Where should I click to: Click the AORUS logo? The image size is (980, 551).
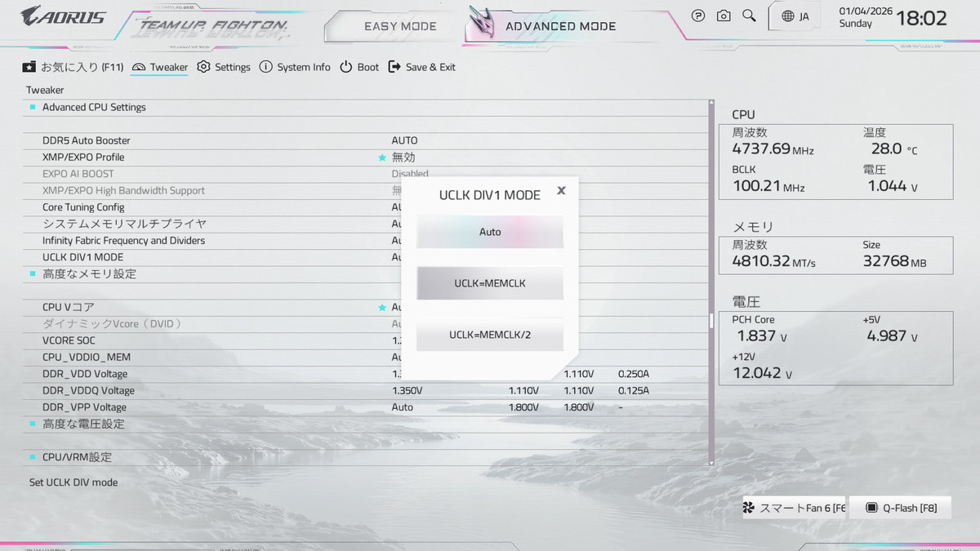click(x=63, y=16)
